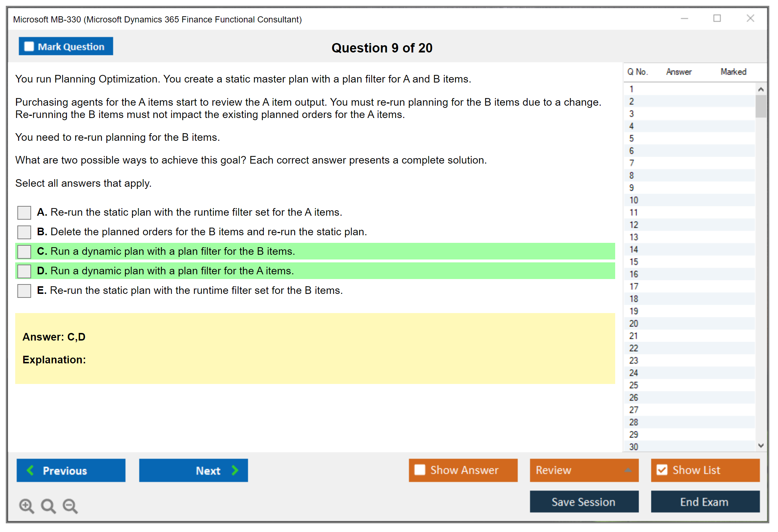Tick the checkbox for option E
The height and width of the screenshot is (532, 778).
(24, 291)
